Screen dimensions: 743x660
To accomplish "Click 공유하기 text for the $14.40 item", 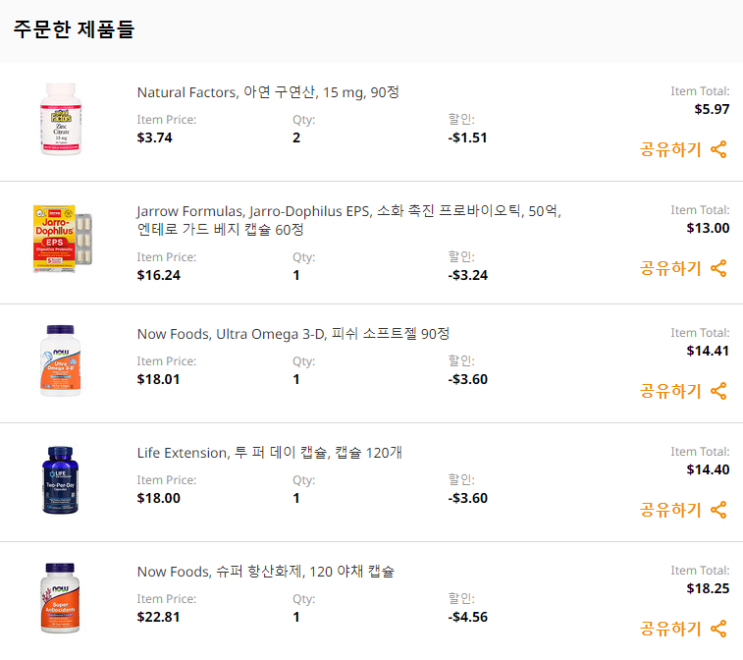I will tap(671, 510).
